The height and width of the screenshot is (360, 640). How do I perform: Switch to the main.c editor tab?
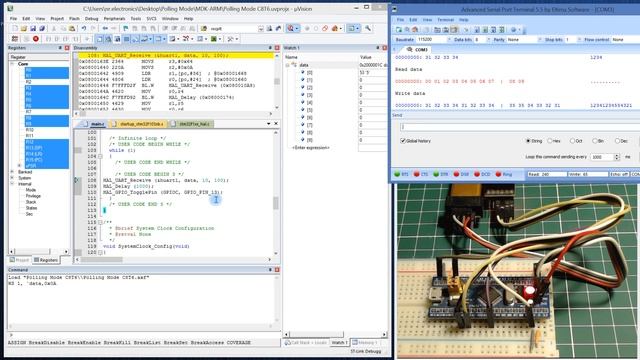[x=93, y=124]
